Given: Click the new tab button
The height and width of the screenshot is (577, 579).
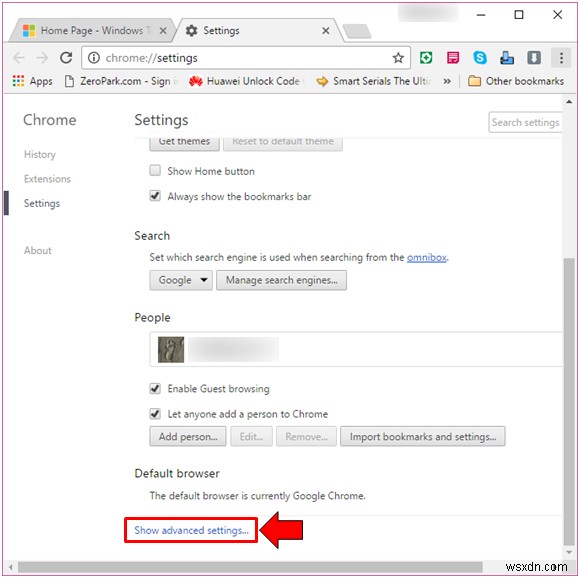Looking at the screenshot, I should click(x=357, y=31).
